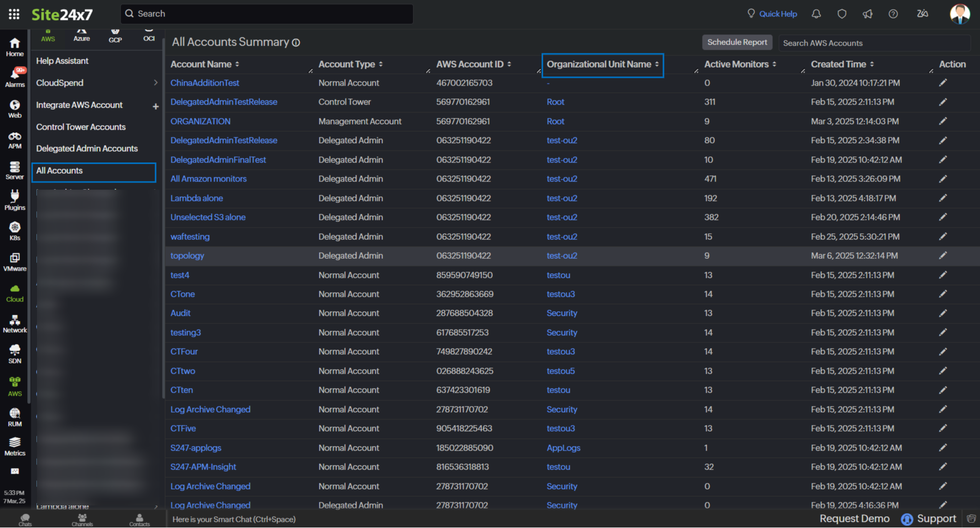Open the announcements megaphone icon
This screenshot has height=528, width=980.
[867, 14]
